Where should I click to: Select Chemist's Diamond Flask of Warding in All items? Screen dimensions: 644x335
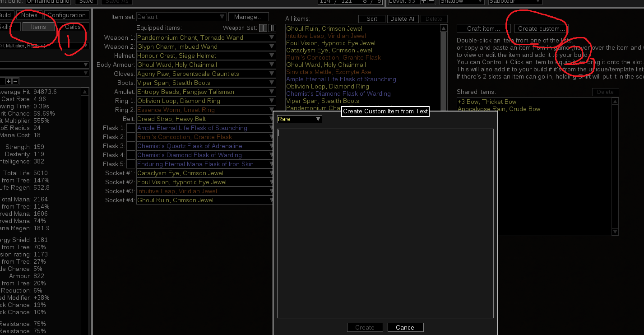(x=338, y=93)
